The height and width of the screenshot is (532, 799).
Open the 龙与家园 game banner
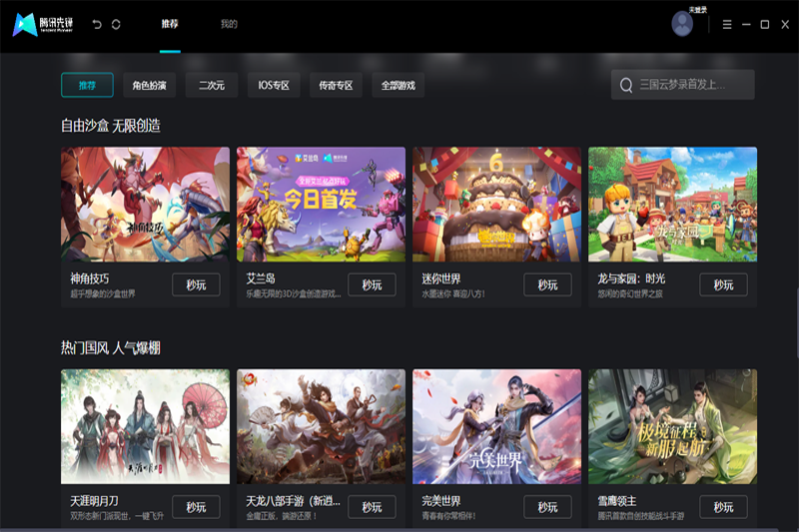pos(672,205)
